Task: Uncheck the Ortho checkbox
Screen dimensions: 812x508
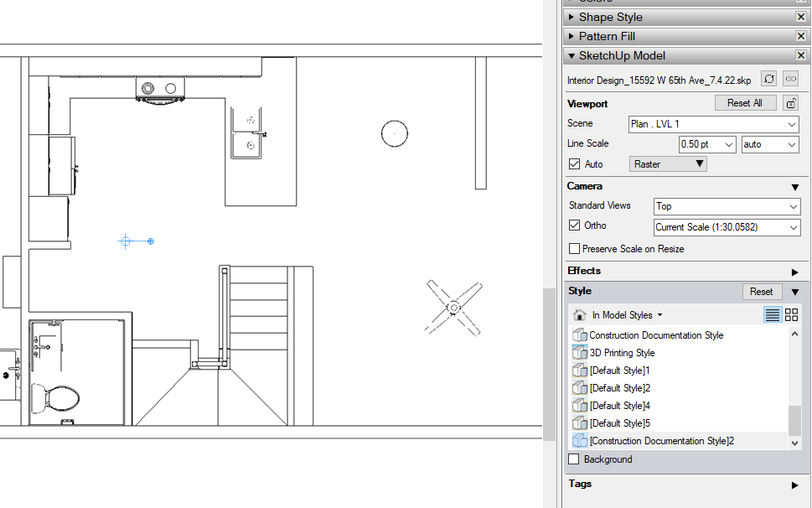Action: 574,225
